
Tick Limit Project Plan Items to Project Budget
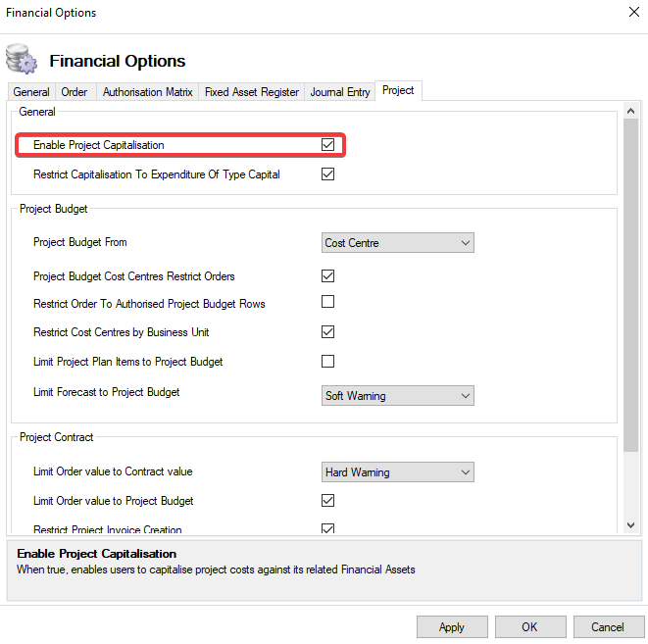328,361
